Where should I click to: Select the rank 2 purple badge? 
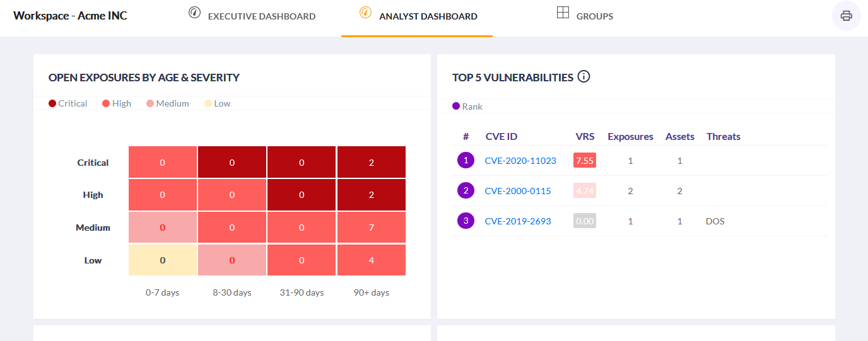point(466,190)
